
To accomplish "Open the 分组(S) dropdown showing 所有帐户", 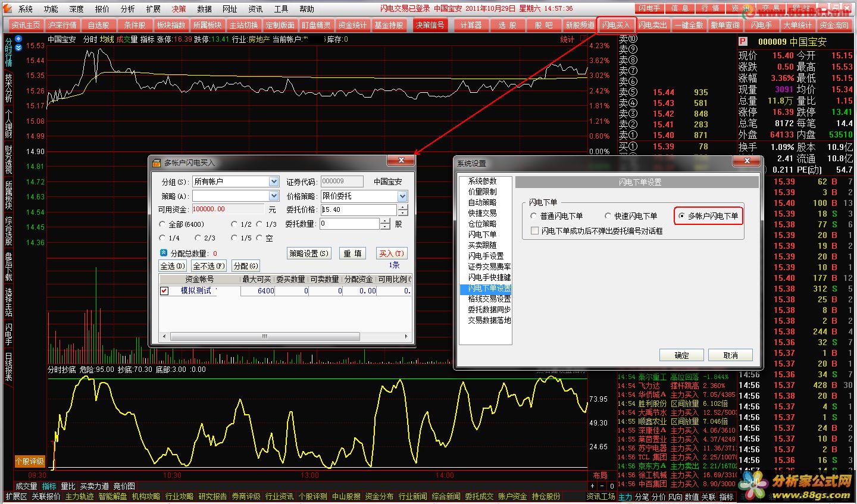I will point(274,181).
